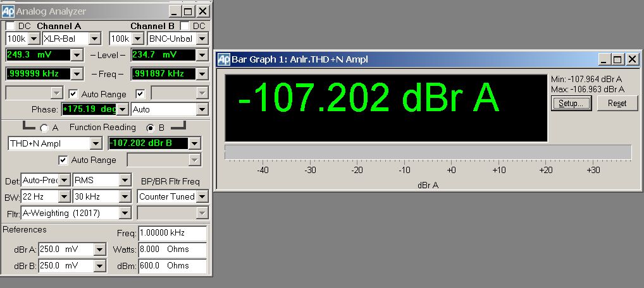Click the Analog Analyzer window title
Image resolution: width=644 pixels, height=288 pixels.
tap(51, 11)
